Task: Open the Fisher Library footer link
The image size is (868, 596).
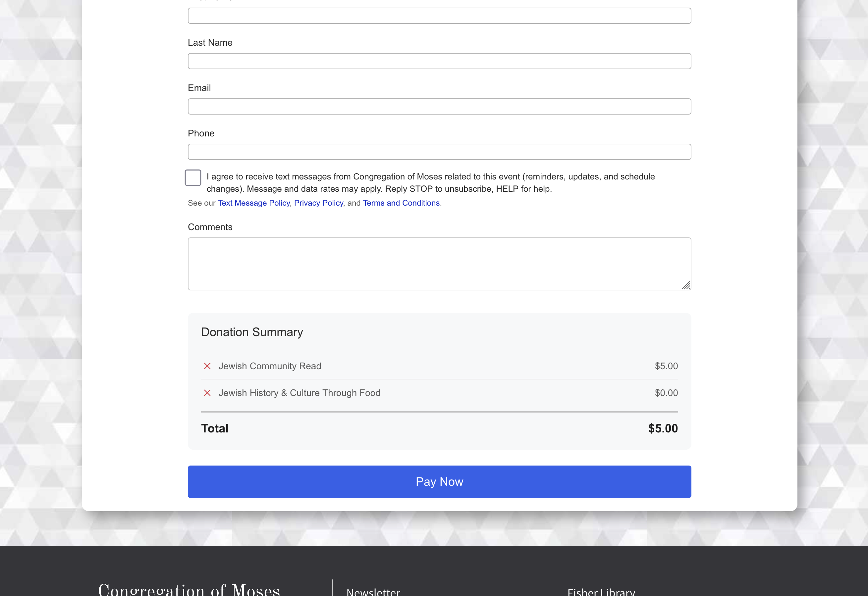Action: 601,591
